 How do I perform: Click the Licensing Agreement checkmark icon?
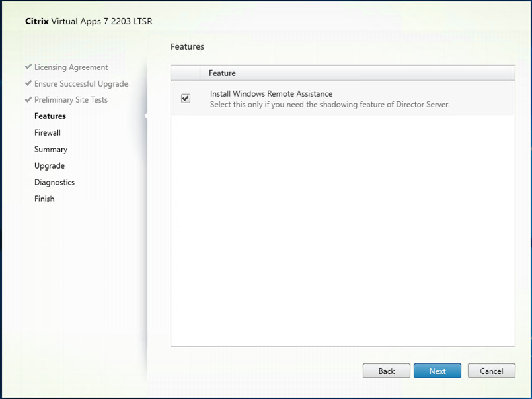28,67
